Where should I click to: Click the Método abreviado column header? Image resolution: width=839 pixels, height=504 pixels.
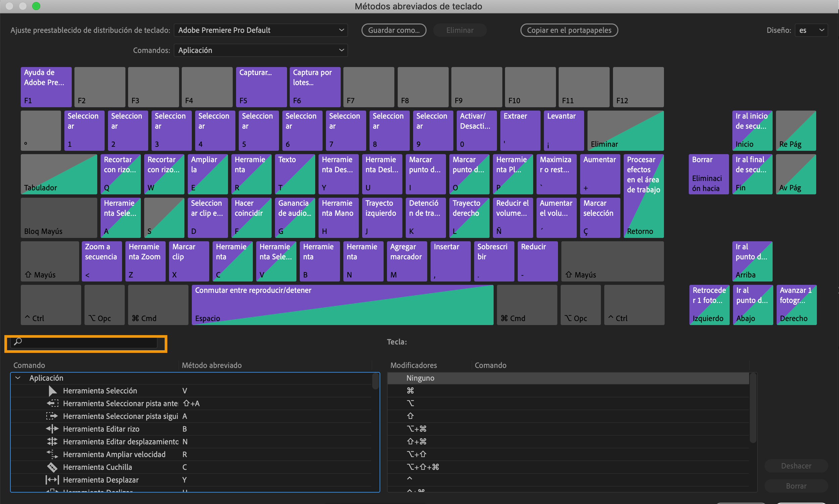point(212,366)
